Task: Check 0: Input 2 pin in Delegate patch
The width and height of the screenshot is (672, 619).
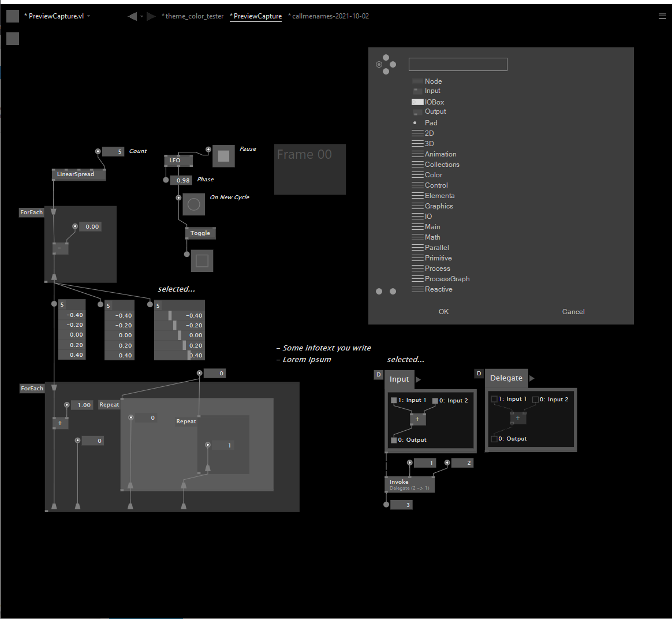Action: pyautogui.click(x=535, y=400)
